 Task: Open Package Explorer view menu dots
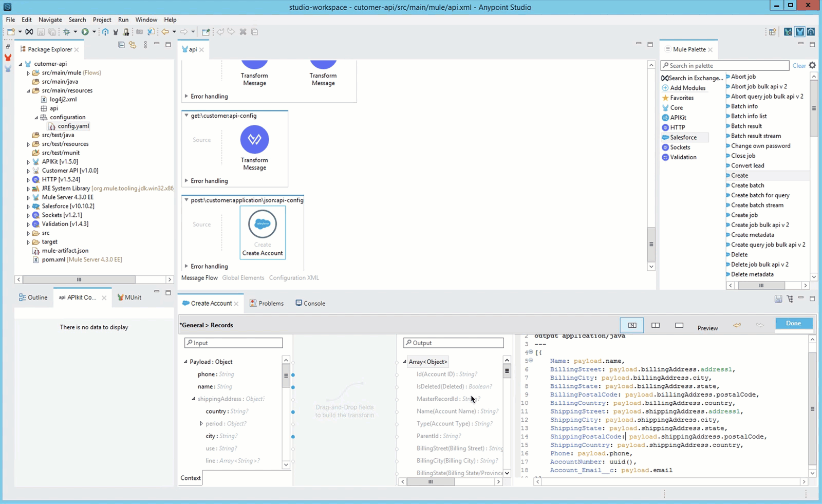145,45
